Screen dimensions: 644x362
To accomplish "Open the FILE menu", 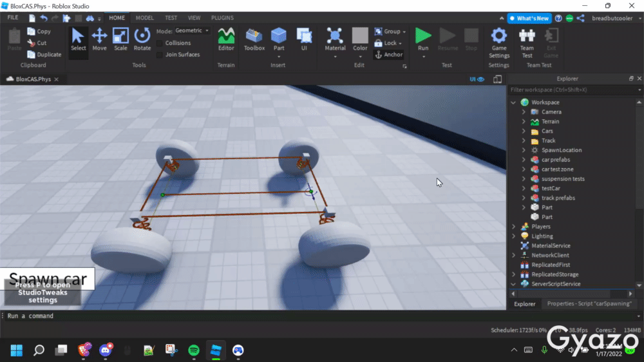I will pyautogui.click(x=13, y=17).
